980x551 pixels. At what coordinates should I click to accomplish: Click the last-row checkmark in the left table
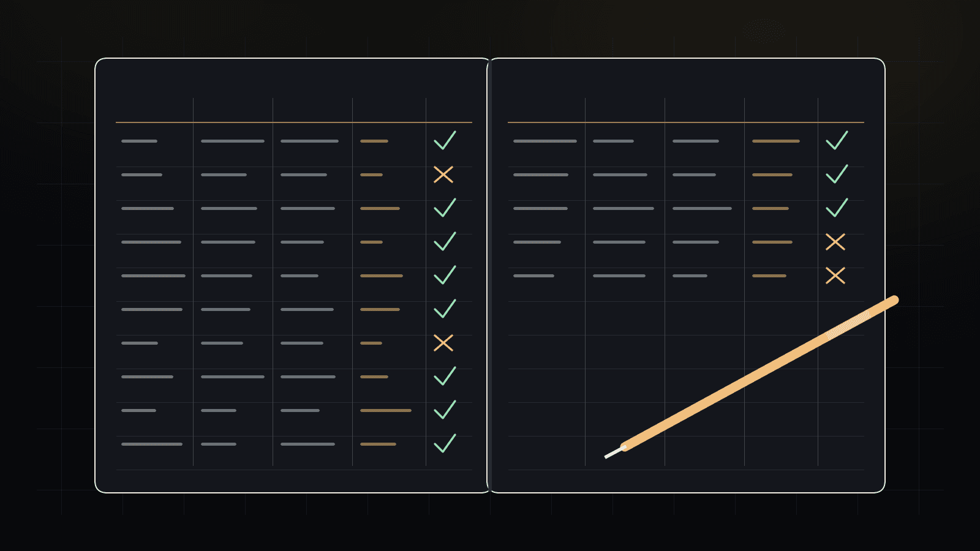(445, 443)
